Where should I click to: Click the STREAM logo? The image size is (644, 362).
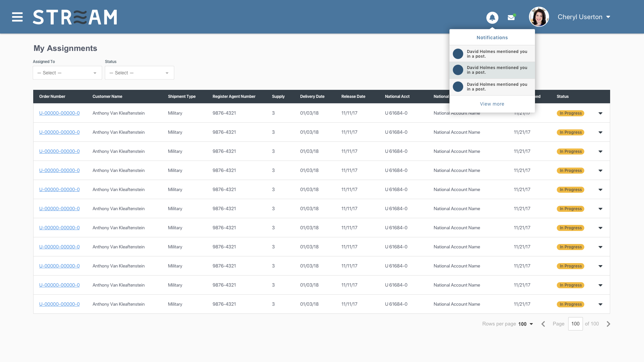tap(75, 17)
